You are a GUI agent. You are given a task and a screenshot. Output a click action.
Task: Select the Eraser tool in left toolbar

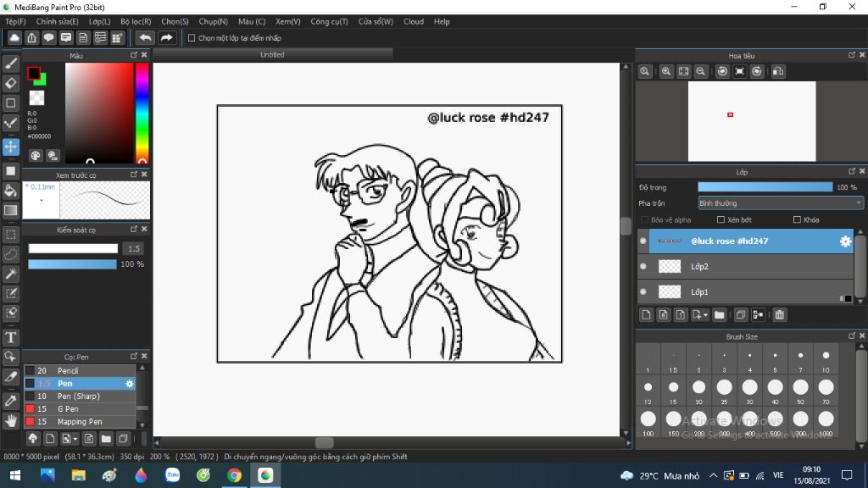(11, 83)
